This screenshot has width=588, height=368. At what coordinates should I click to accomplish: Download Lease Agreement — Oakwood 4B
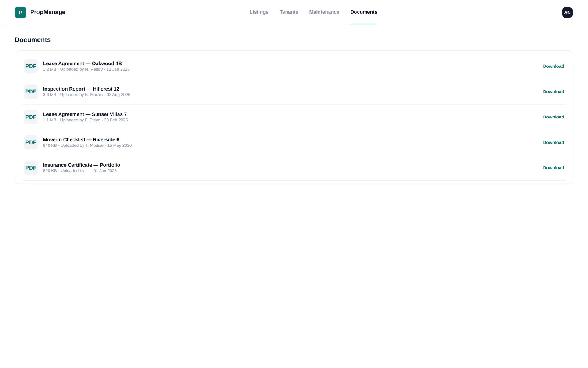pos(553,66)
